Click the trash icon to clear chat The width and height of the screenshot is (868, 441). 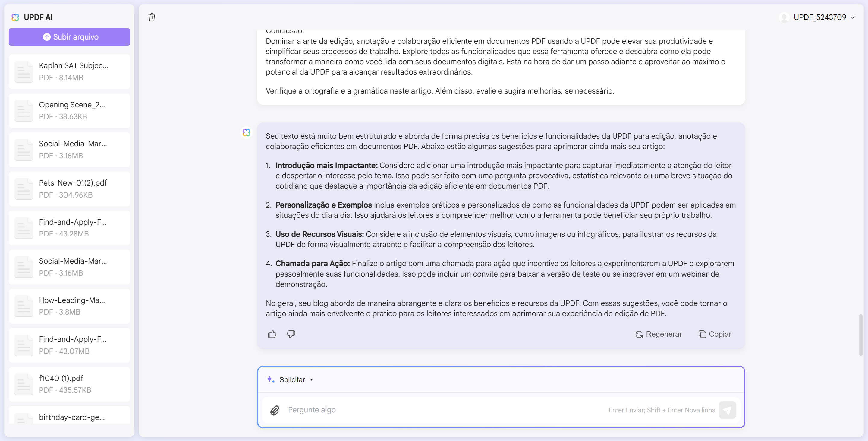[x=152, y=17]
